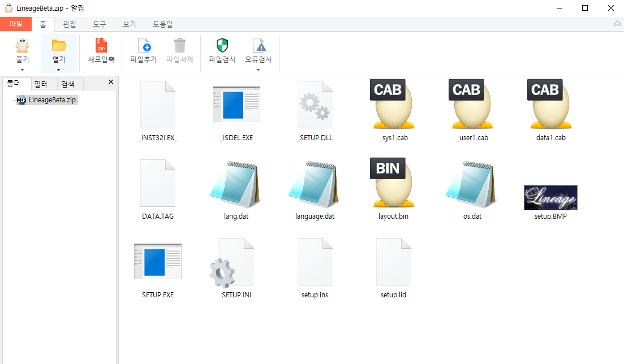Select the SETUP.INI gear icon
624x364 pixels.
[x=233, y=263]
